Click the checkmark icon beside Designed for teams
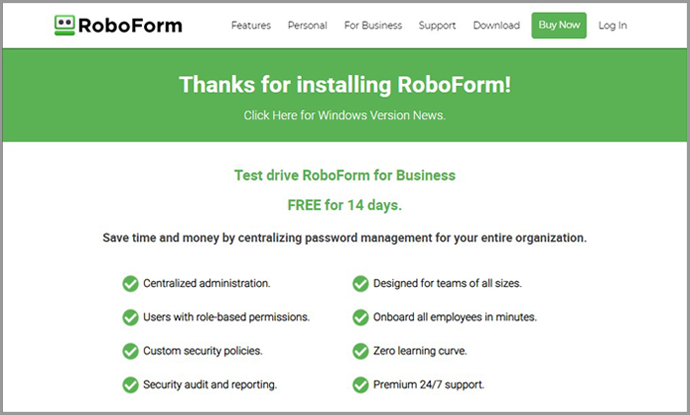 (x=360, y=284)
